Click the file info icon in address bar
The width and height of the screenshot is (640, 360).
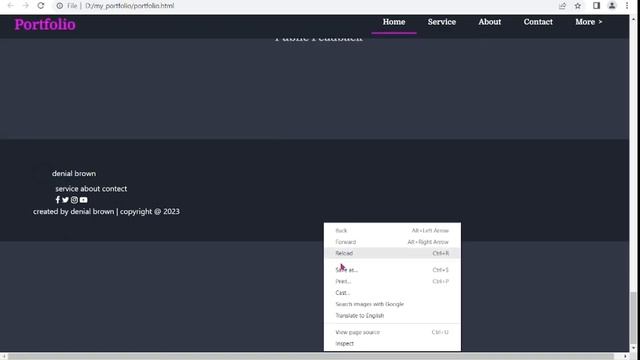click(x=60, y=6)
